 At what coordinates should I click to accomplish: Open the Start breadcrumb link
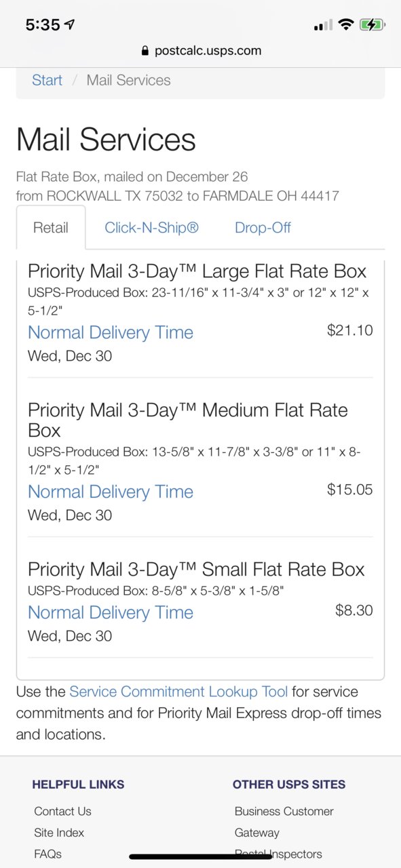click(x=47, y=80)
